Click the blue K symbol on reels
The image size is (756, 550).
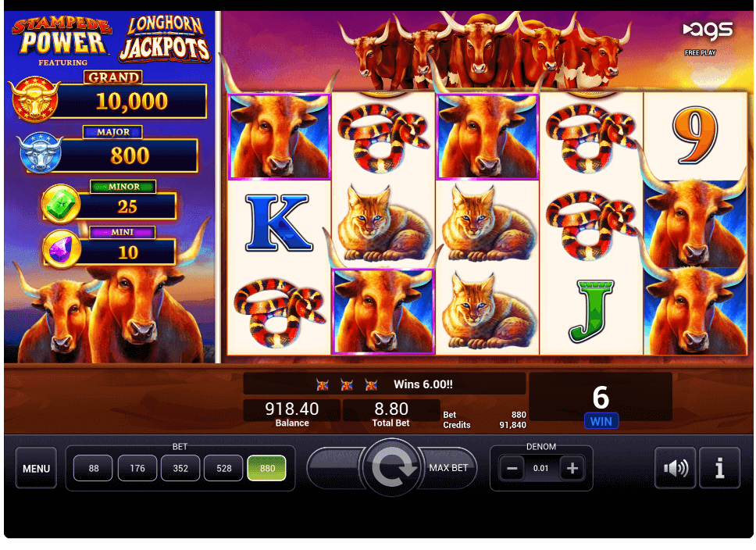[279, 223]
